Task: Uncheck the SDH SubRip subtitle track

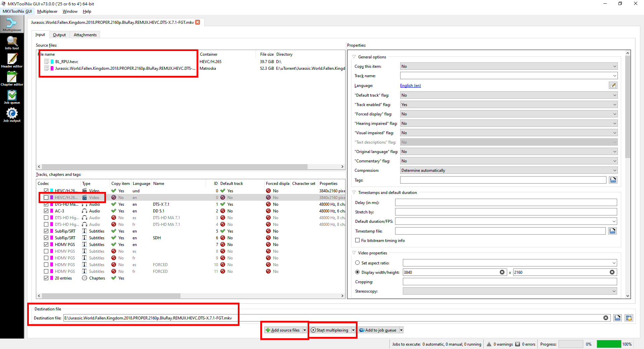Action: point(46,238)
